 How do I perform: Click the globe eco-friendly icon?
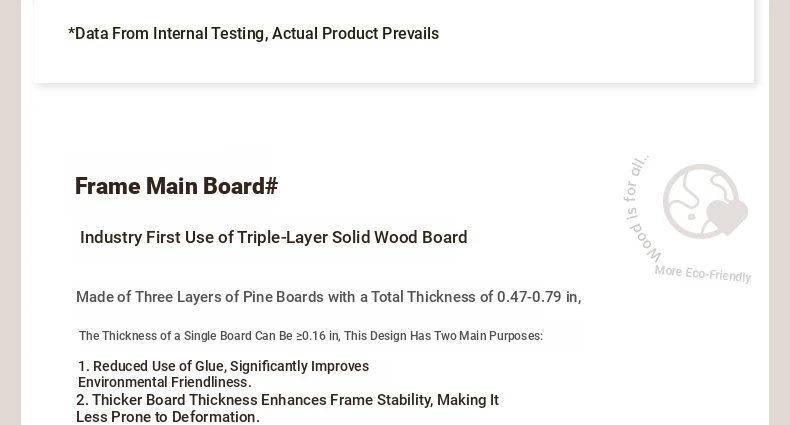(x=704, y=201)
